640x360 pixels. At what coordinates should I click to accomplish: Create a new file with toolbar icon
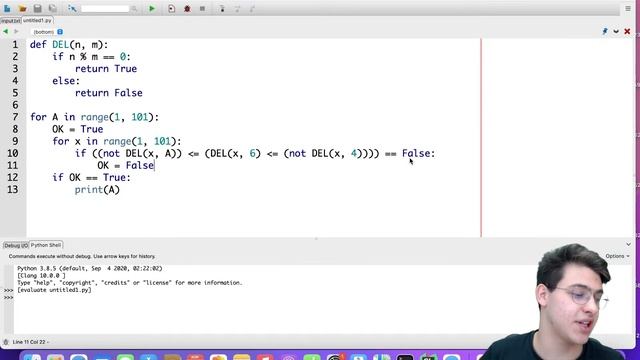pos(7,9)
